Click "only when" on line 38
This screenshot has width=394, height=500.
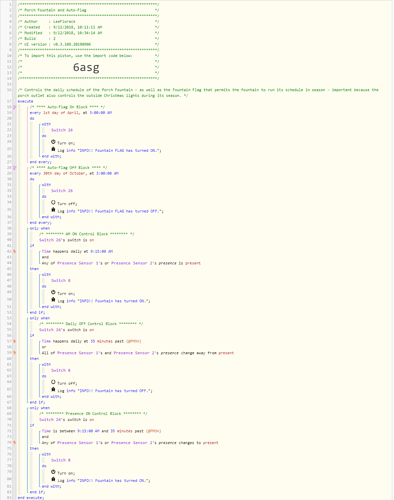click(x=40, y=228)
